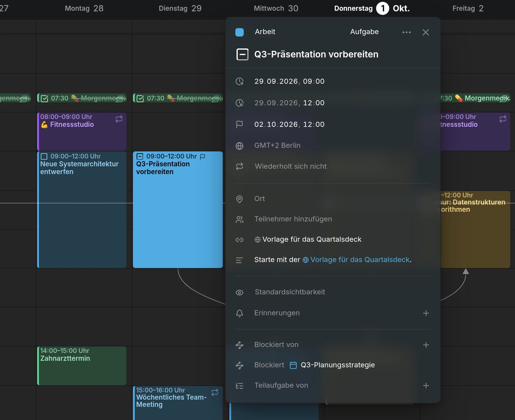Click the description lines icon
Image resolution: width=515 pixels, height=420 pixels.
click(240, 260)
